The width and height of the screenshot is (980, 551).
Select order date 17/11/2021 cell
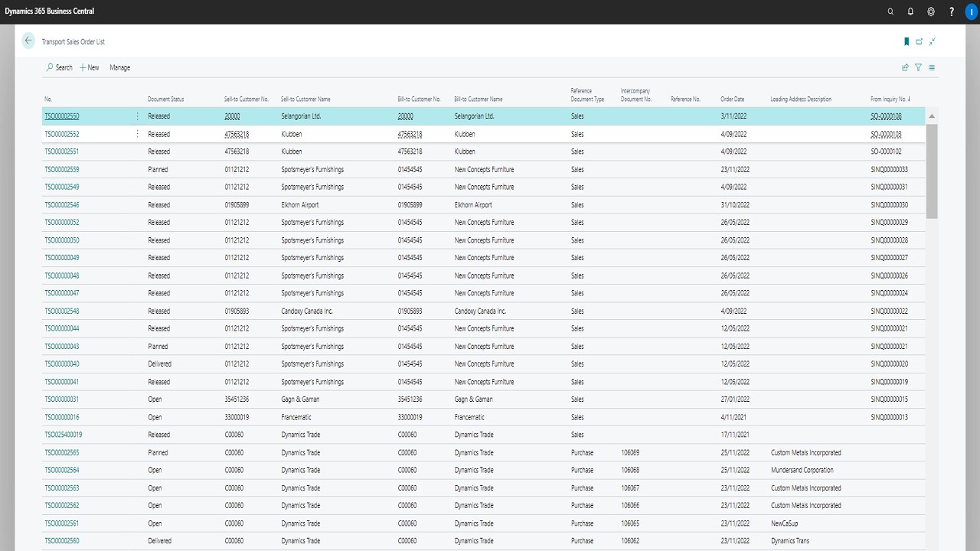[734, 435]
